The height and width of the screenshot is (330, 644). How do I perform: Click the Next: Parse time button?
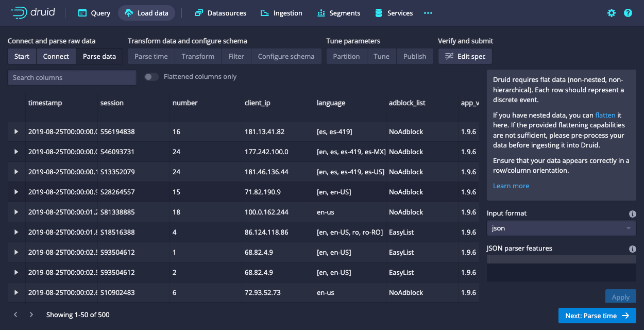pos(597,315)
